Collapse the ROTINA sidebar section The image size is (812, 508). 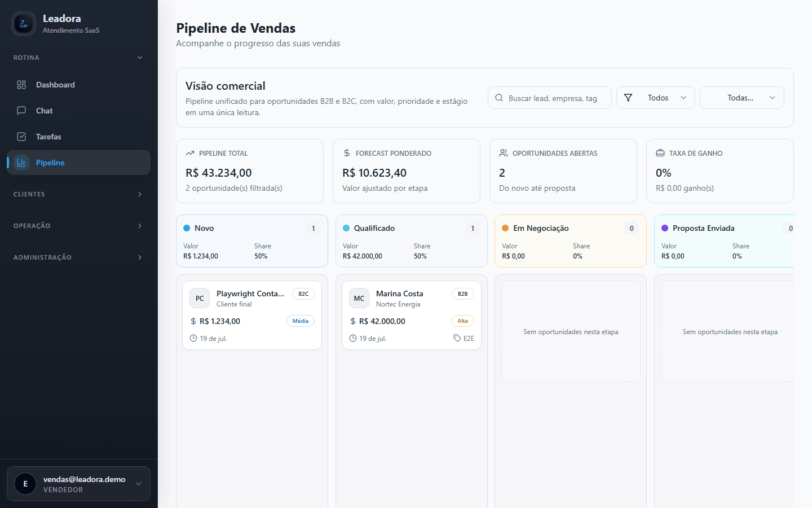(x=79, y=58)
